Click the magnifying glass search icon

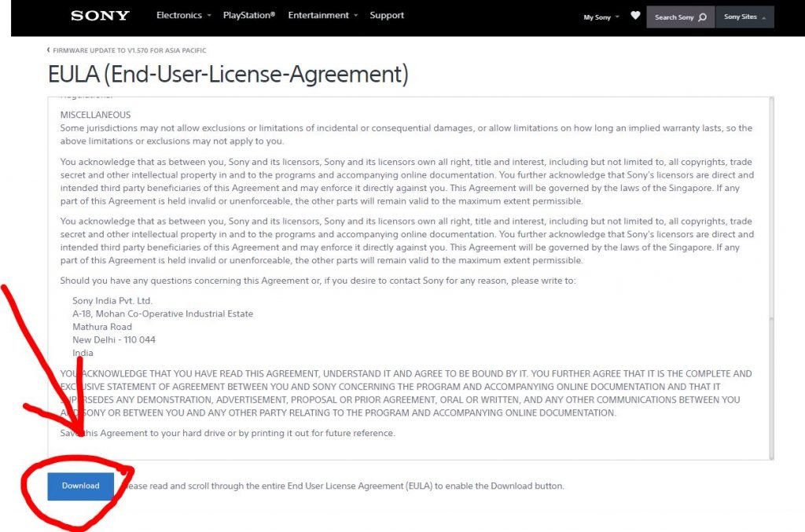[702, 17]
